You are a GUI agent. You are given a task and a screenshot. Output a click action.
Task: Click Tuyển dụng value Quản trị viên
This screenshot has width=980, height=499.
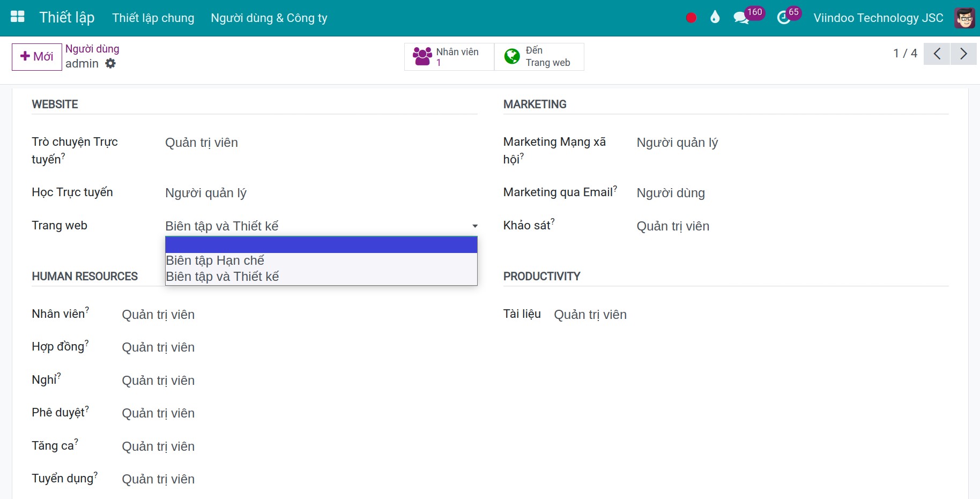[158, 479]
